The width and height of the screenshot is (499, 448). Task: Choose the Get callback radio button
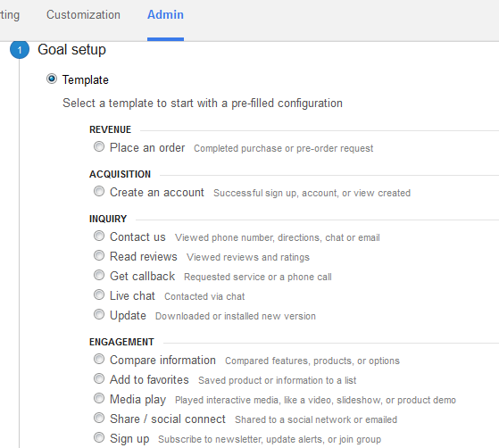(x=99, y=275)
